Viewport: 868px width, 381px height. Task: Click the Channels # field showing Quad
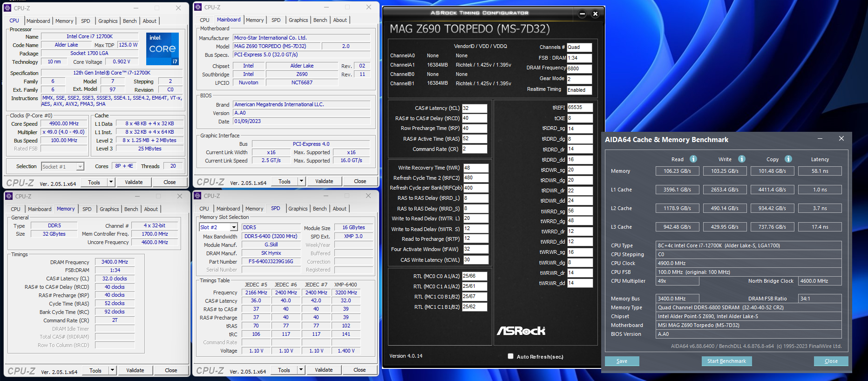(x=579, y=47)
